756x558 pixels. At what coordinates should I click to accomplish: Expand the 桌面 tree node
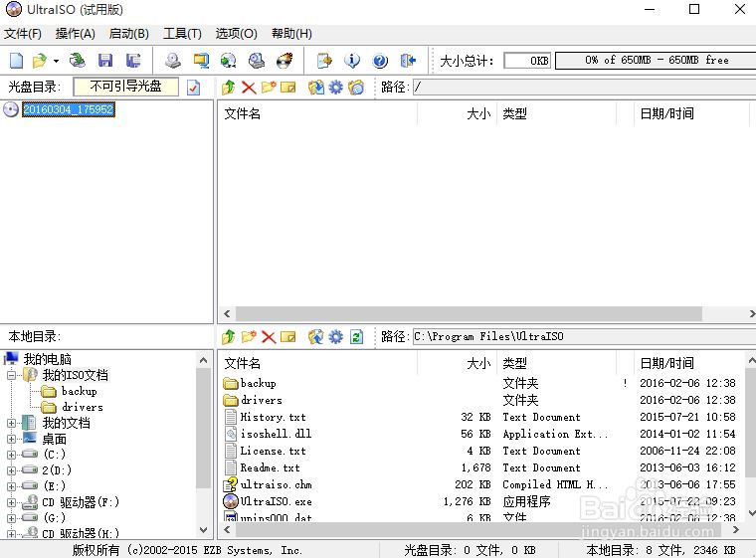coord(11,439)
